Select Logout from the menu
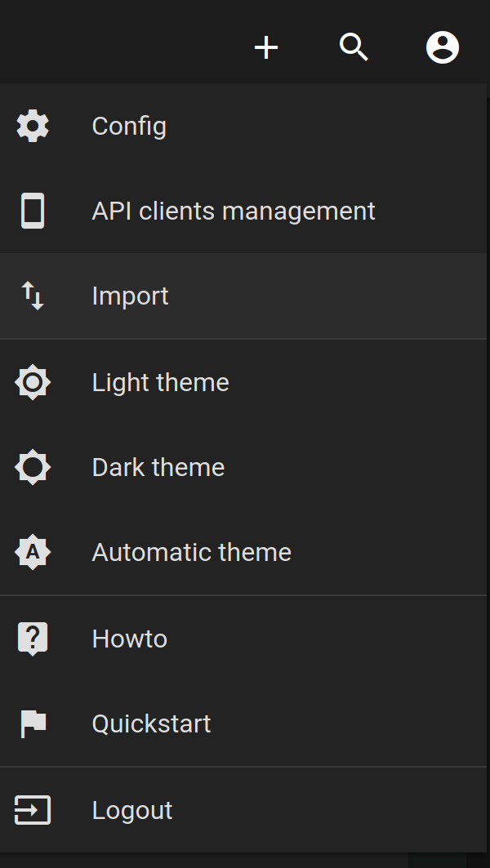Viewport: 490px width, 868px height. (243, 810)
